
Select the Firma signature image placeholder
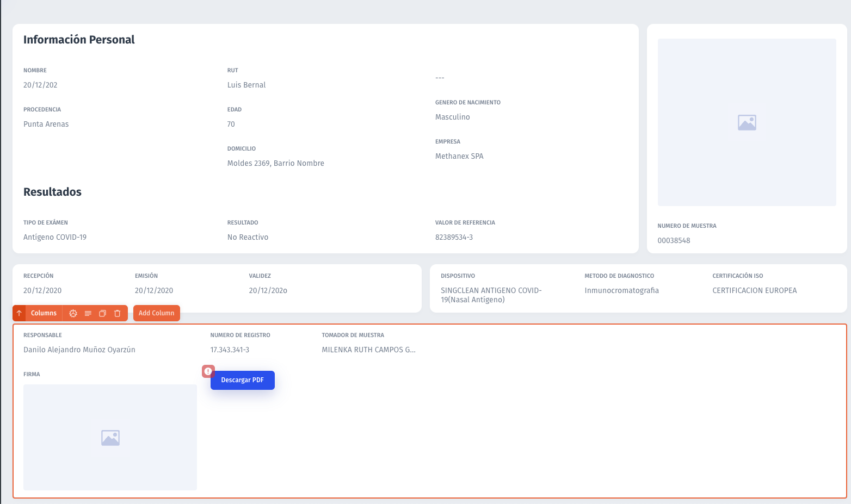[110, 438]
